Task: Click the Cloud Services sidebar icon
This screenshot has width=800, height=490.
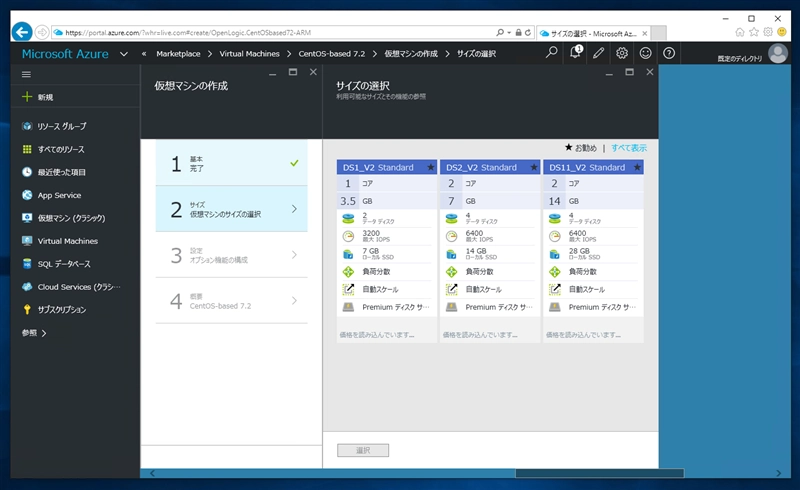Action: tap(27, 287)
